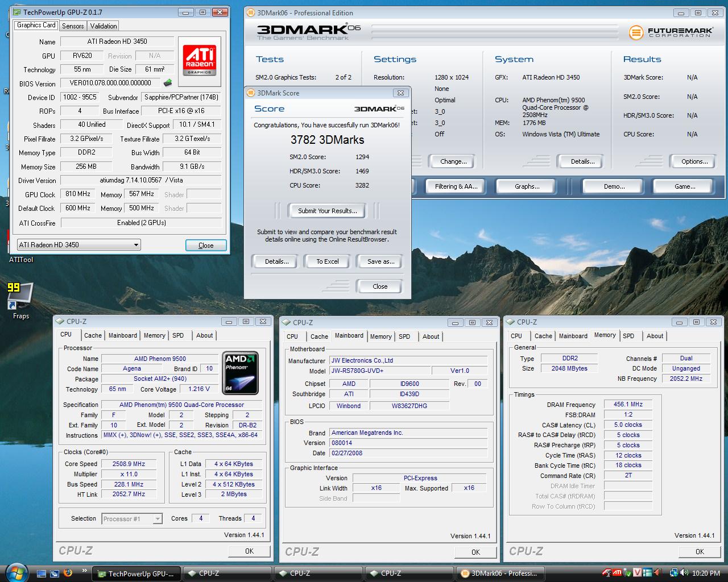Open About tab in the Memory CPU-Z window
Image resolution: width=728 pixels, height=582 pixels.
655,336
